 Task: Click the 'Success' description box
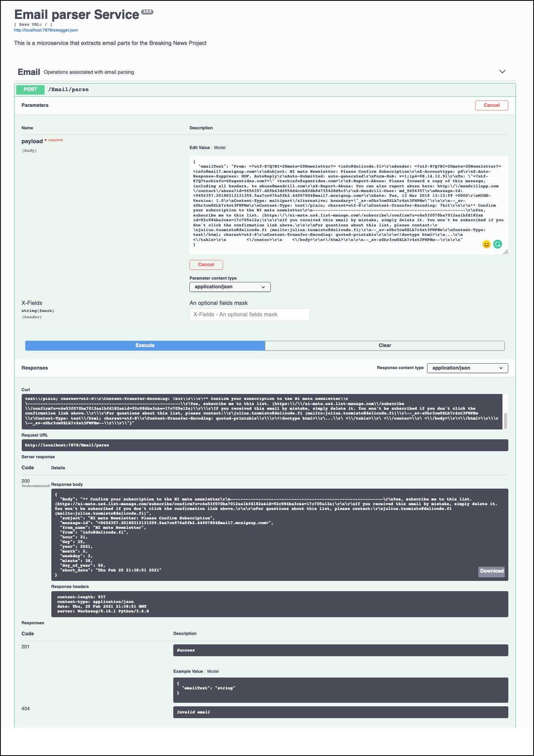click(341, 650)
